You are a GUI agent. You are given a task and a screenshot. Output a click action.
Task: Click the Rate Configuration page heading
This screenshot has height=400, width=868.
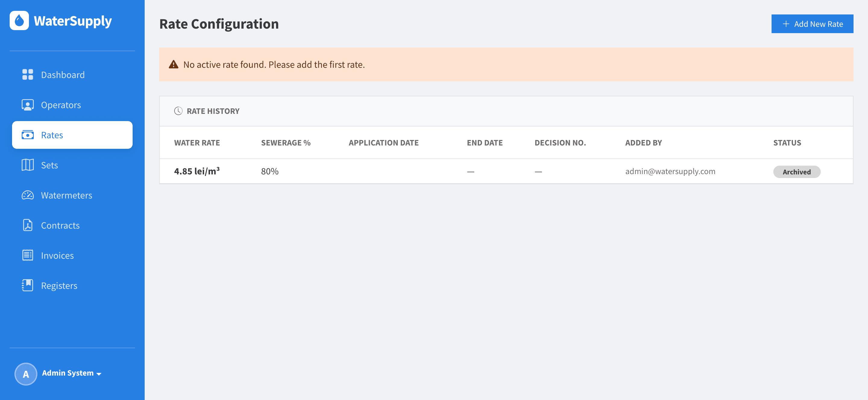point(219,24)
